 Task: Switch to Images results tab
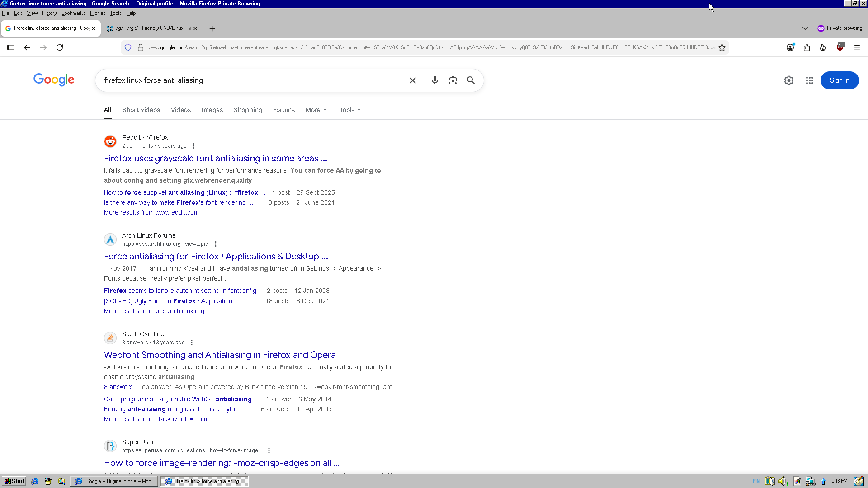212,110
